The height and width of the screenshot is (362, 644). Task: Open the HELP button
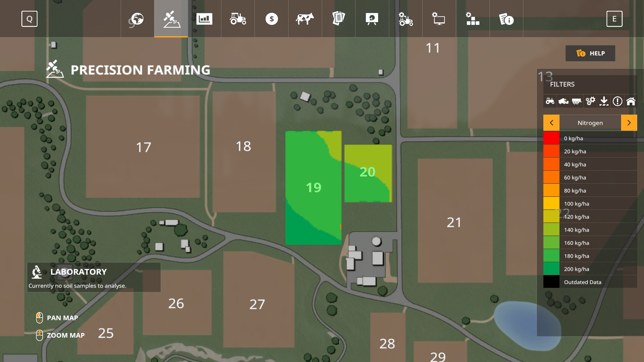[590, 53]
